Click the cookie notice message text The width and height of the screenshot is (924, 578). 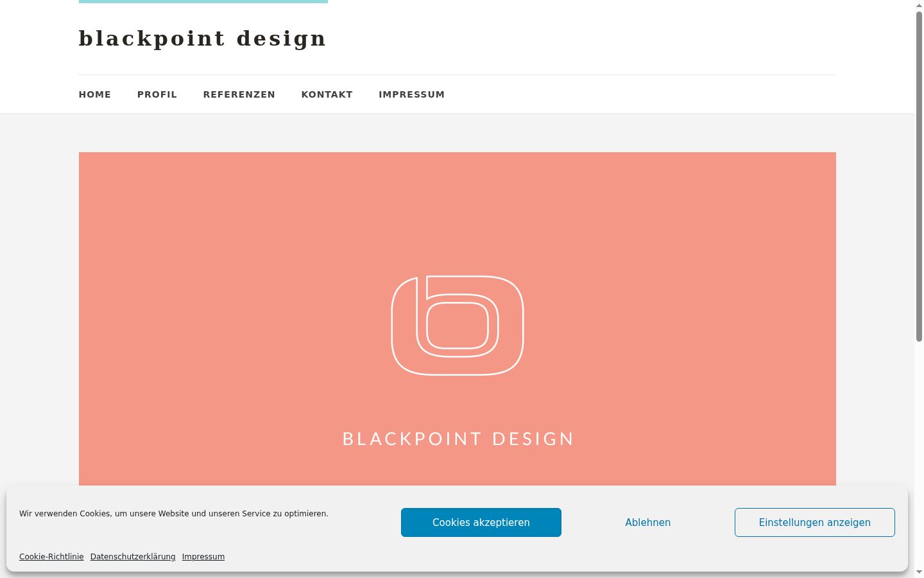click(x=174, y=514)
